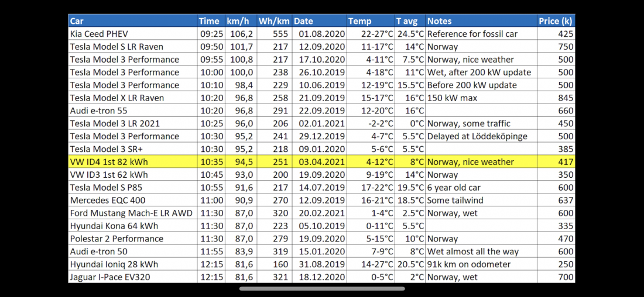Click the 'Hyundai Ioniq 28 kWh' cell
Image resolution: width=644 pixels, height=297 pixels.
pos(133,264)
